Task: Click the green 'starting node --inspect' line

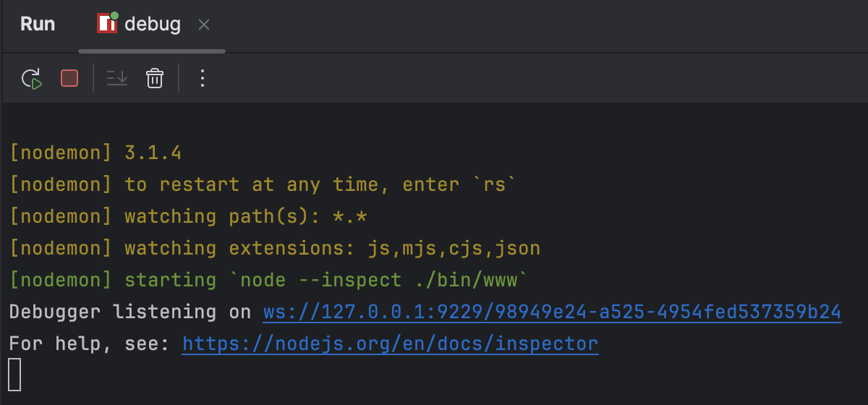Action: (x=269, y=280)
